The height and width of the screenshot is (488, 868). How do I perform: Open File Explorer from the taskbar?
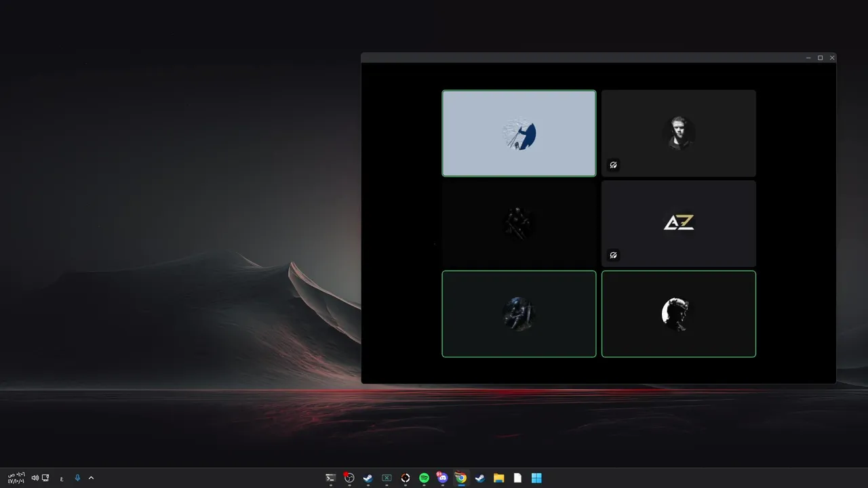point(498,478)
